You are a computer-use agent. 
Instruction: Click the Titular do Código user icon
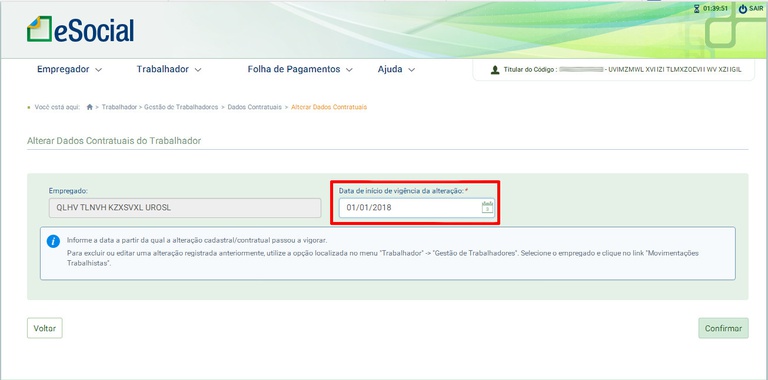click(495, 70)
